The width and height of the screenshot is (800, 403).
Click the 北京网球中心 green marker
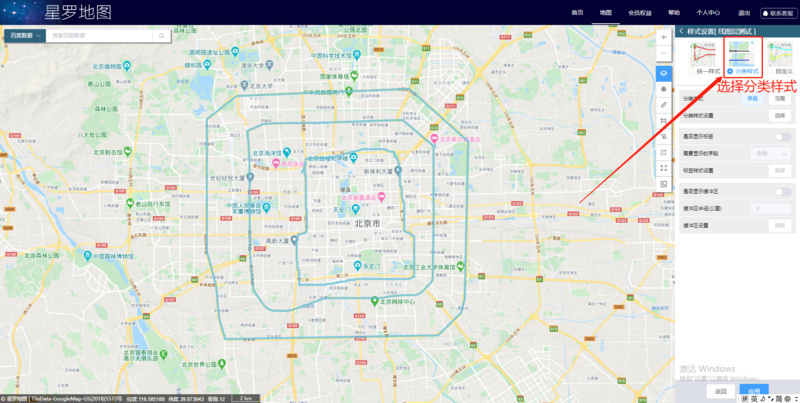tap(374, 301)
